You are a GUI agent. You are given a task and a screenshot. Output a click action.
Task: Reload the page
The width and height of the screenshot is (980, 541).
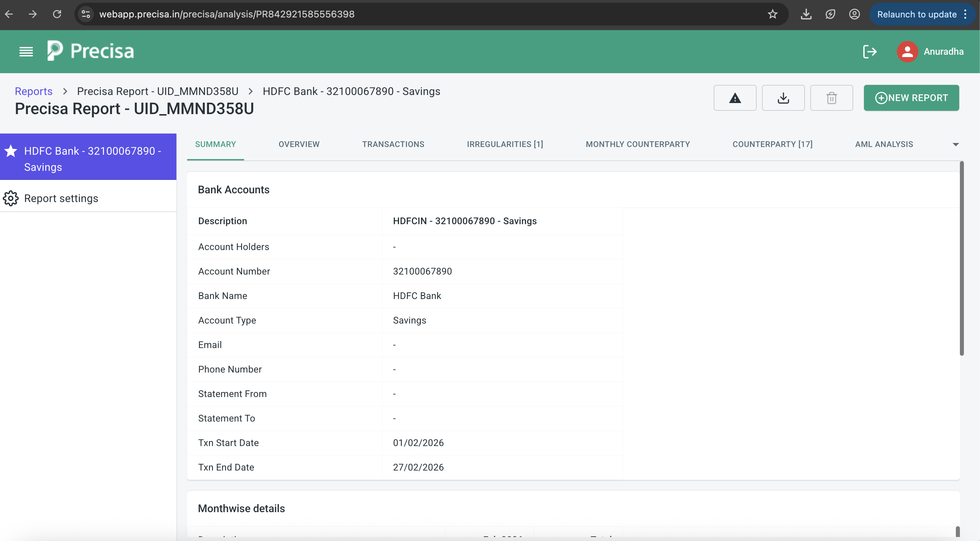pyautogui.click(x=57, y=14)
